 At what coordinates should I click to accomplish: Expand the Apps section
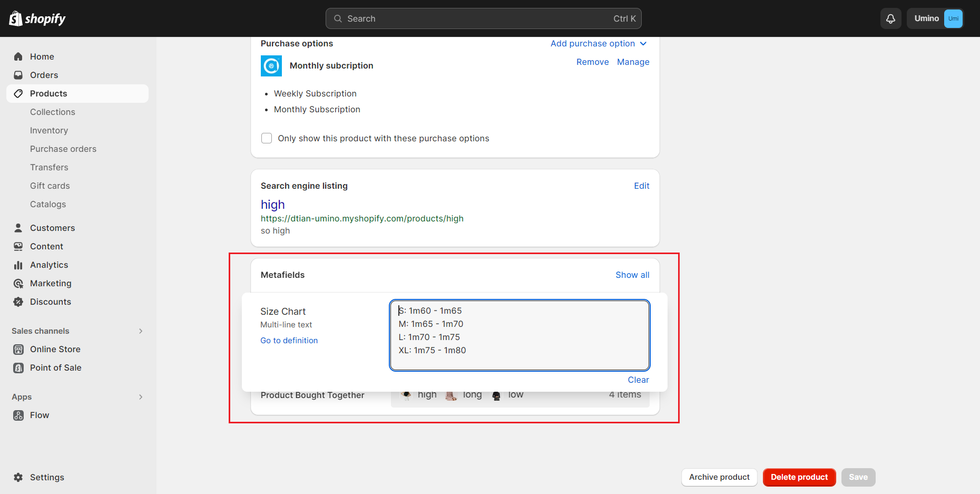click(140, 397)
